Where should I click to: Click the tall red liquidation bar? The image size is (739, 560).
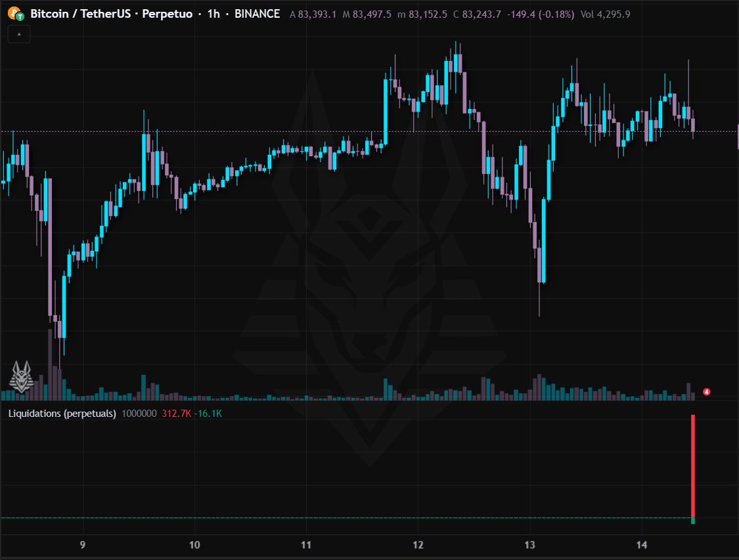693,466
